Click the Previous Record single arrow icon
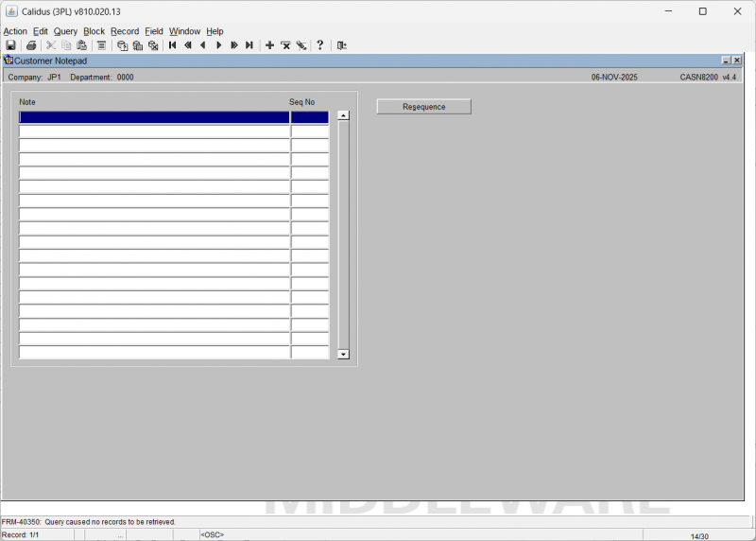Screen dimensions: 756x541 tap(203, 45)
